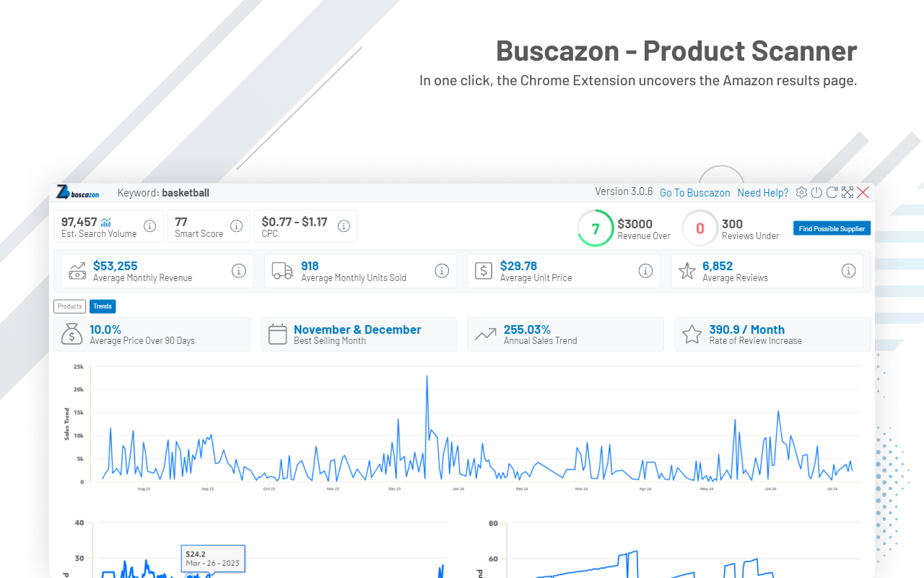This screenshot has width=924, height=578.
Task: Open the Need Help? link
Action: tap(763, 193)
